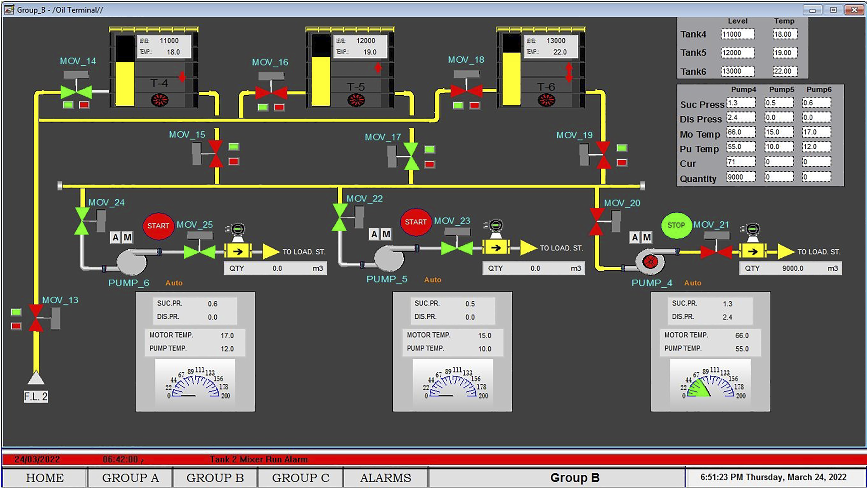The height and width of the screenshot is (489, 868).
Task: Click the green STOP button for PUMP_4
Action: point(676,226)
